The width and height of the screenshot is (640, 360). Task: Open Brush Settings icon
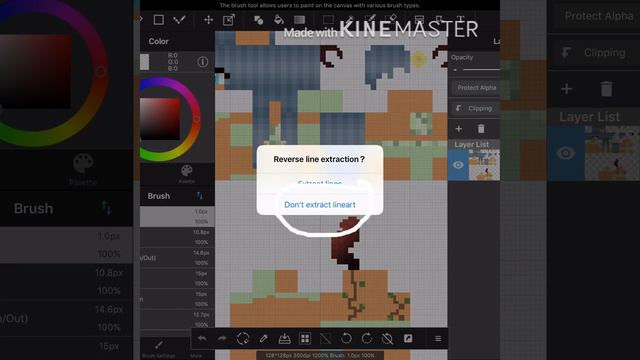(x=159, y=348)
